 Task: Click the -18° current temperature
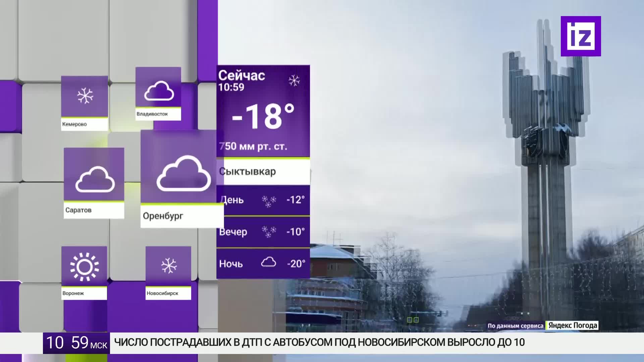click(263, 117)
